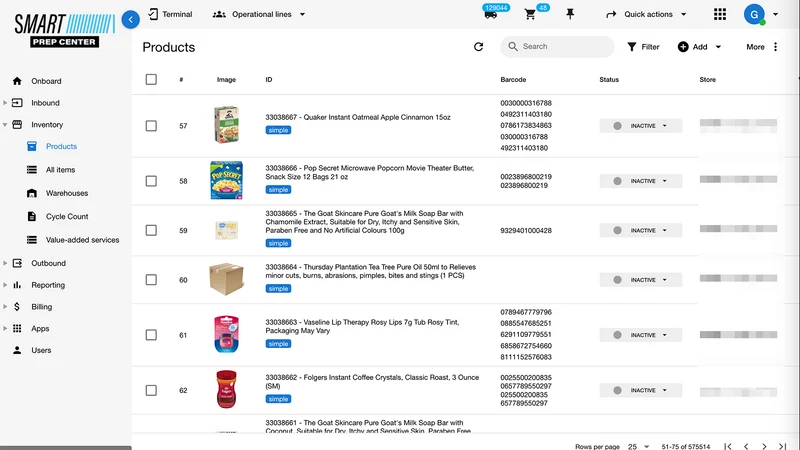This screenshot has width=800, height=450.
Task: Select the checkbox for Vaseline Lip Therapy row
Action: coord(151,335)
